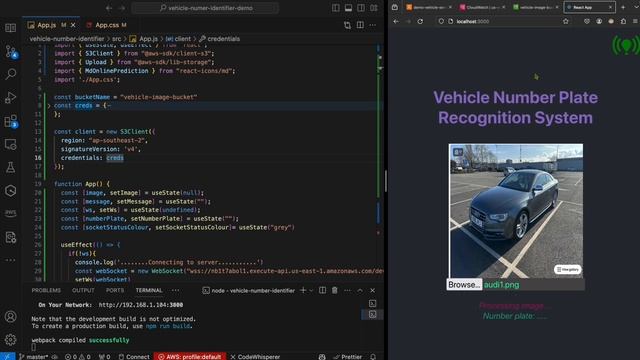The height and width of the screenshot is (360, 640).
Task: Kill the terminal with trash icon
Action: click(335, 290)
